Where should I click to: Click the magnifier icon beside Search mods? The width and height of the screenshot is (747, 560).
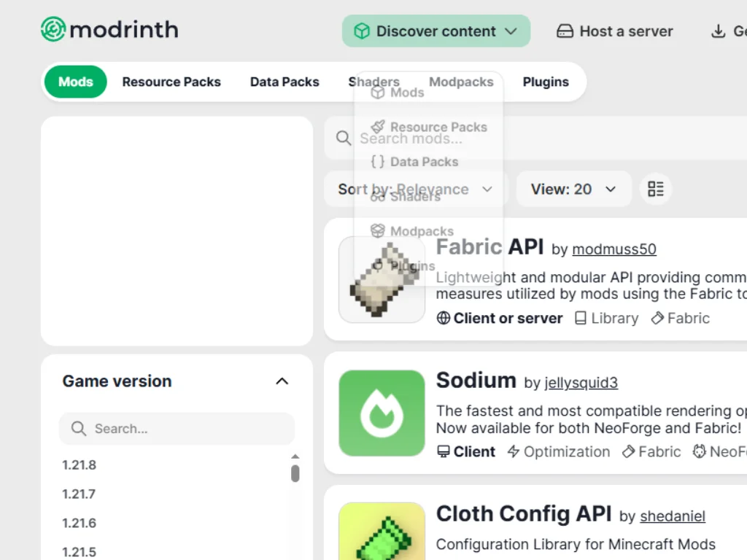[x=343, y=138]
